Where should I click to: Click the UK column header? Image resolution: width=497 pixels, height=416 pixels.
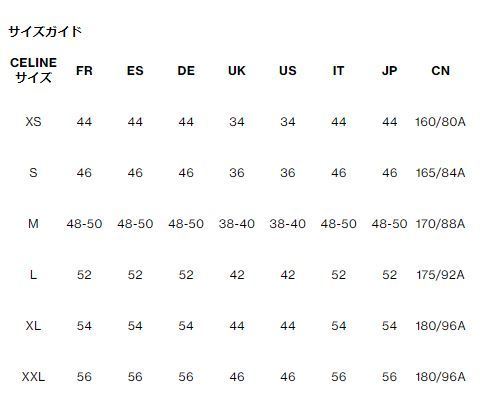(x=237, y=71)
